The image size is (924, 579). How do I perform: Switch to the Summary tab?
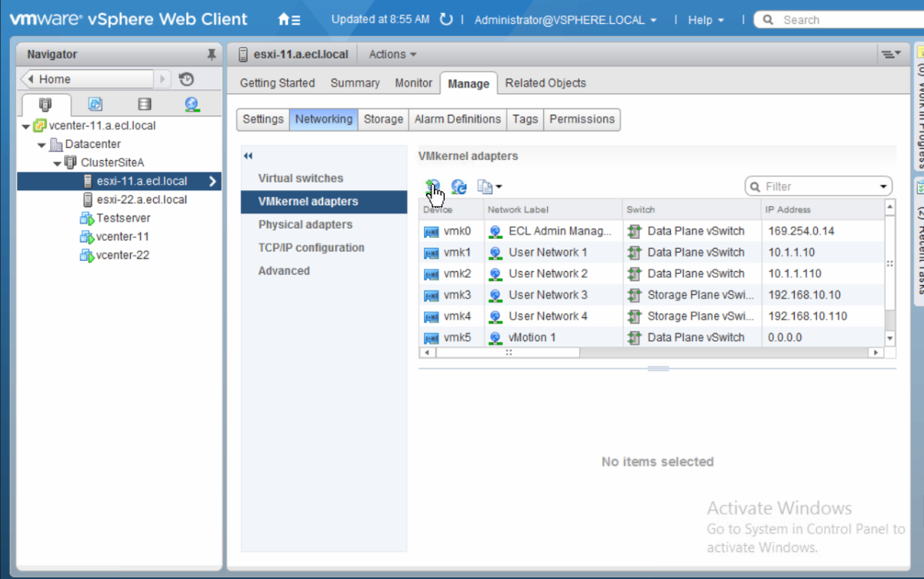(355, 83)
